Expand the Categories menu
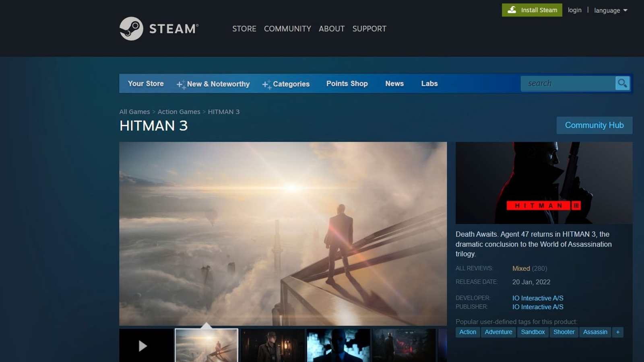This screenshot has height=362, width=644. click(291, 84)
